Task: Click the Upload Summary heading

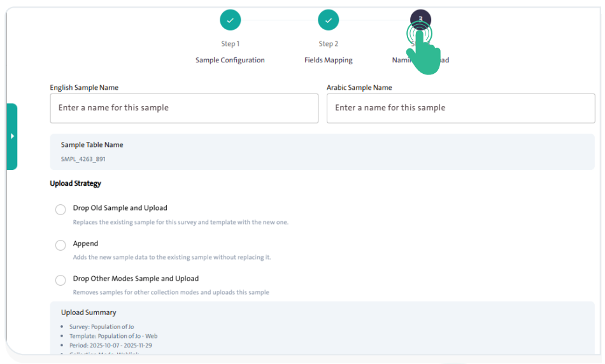Action: [89, 312]
